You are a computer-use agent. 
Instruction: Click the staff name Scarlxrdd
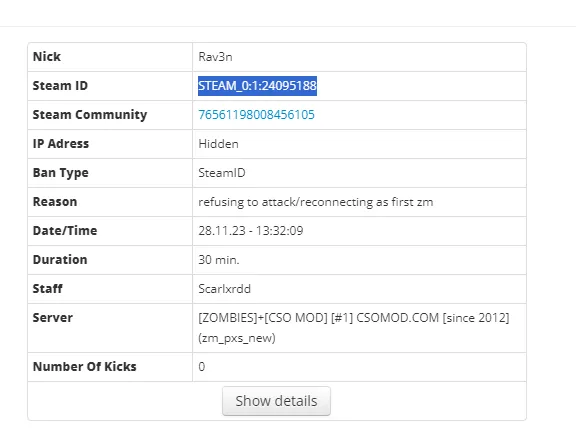(x=224, y=289)
